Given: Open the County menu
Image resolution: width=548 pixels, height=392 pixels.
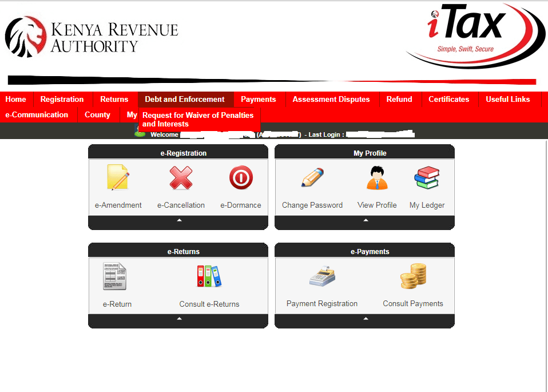Looking at the screenshot, I should click(x=97, y=114).
